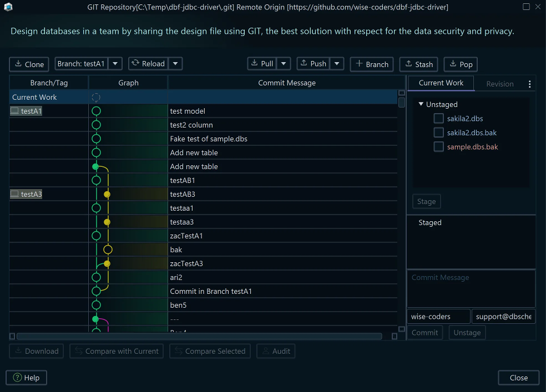Switch to the Revision tab
The height and width of the screenshot is (392, 546).
(x=499, y=84)
